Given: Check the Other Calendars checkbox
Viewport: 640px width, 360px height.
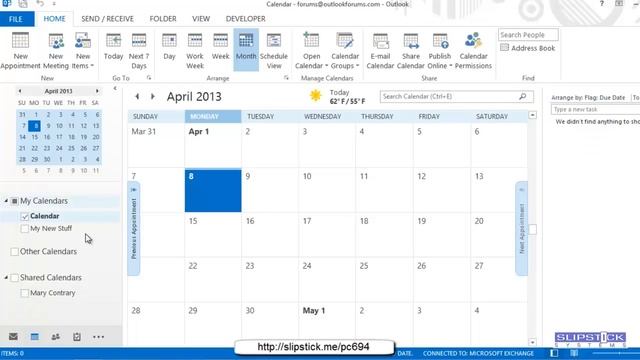Looking at the screenshot, I should [15, 252].
